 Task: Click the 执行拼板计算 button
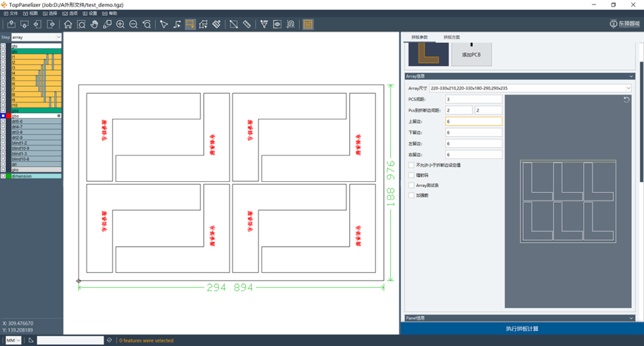(521, 329)
